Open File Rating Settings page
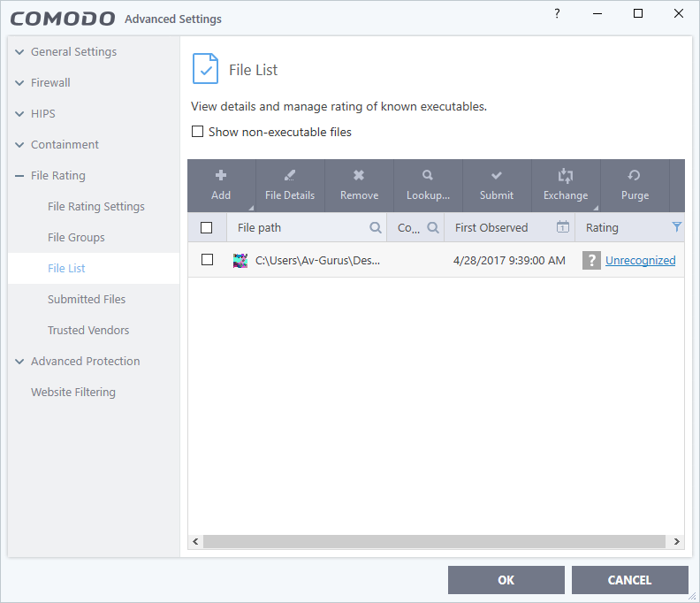Viewport: 700px width, 603px height. 96,206
